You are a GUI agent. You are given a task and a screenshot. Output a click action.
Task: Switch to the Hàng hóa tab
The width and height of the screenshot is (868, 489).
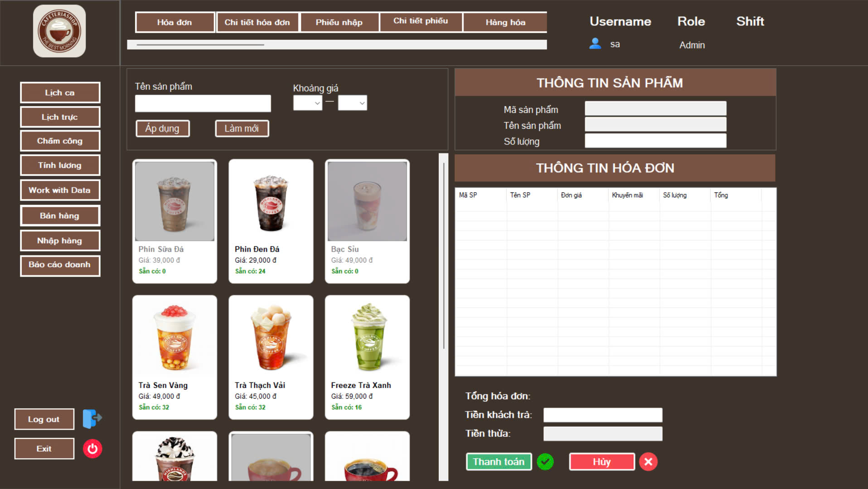(x=505, y=22)
